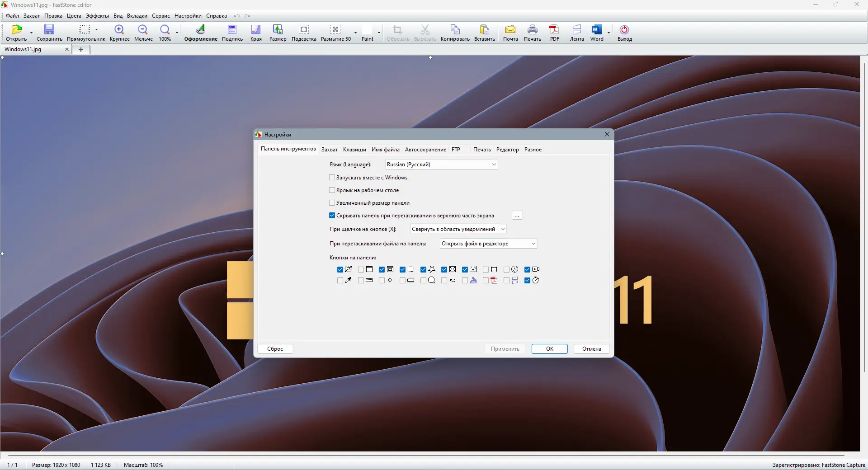Toggle the color picker button checkbox
Viewport: 868px width, 470px height.
tap(340, 280)
